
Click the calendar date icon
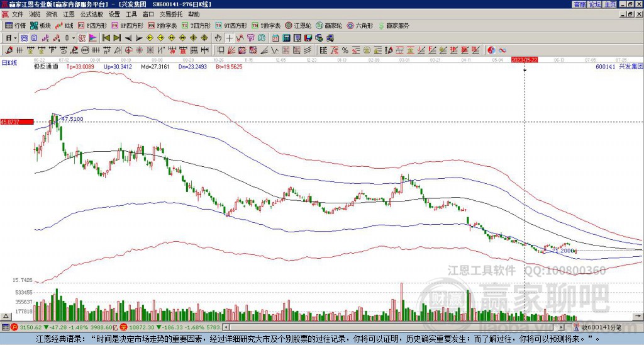(275, 38)
